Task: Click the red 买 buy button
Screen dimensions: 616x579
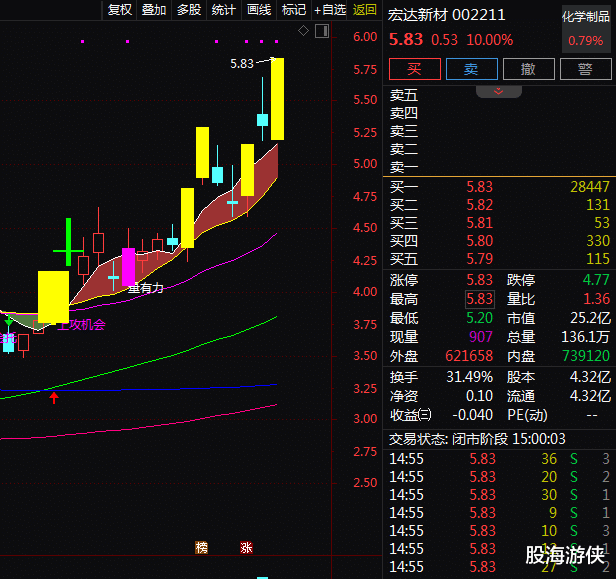Action: tap(415, 69)
